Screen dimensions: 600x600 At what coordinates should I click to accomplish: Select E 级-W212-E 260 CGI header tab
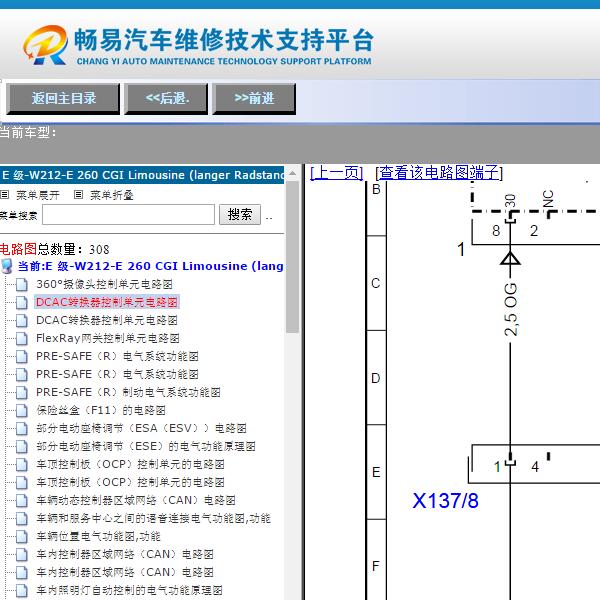click(x=142, y=175)
